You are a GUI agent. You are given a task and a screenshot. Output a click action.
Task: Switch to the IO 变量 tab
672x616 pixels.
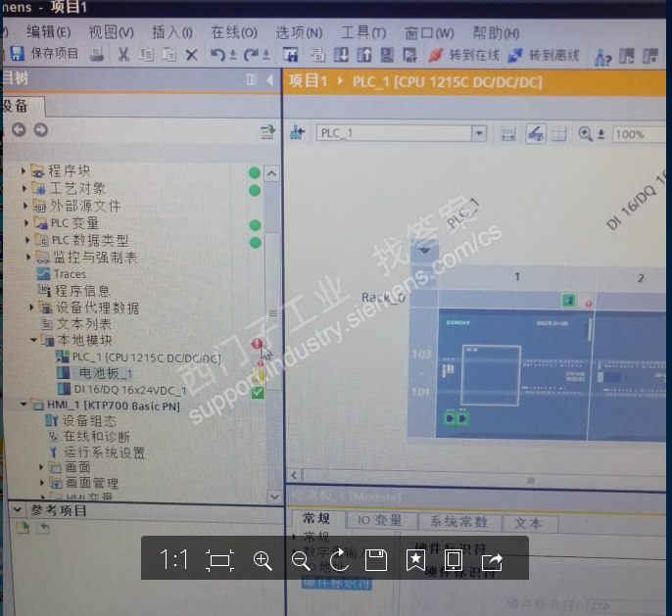tap(380, 520)
